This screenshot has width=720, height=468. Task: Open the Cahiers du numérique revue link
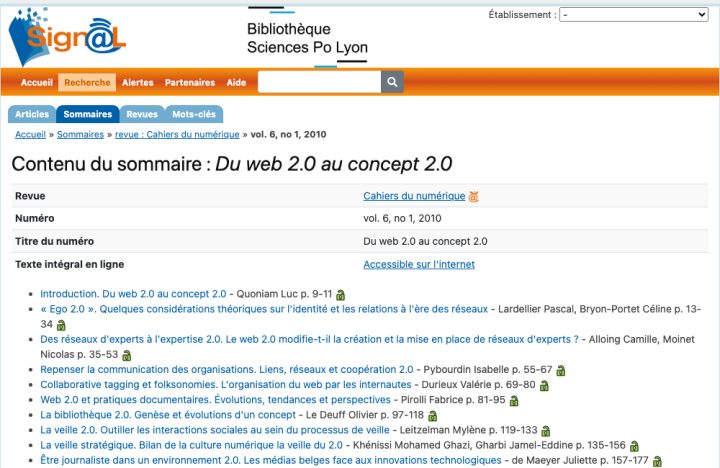[x=414, y=196]
